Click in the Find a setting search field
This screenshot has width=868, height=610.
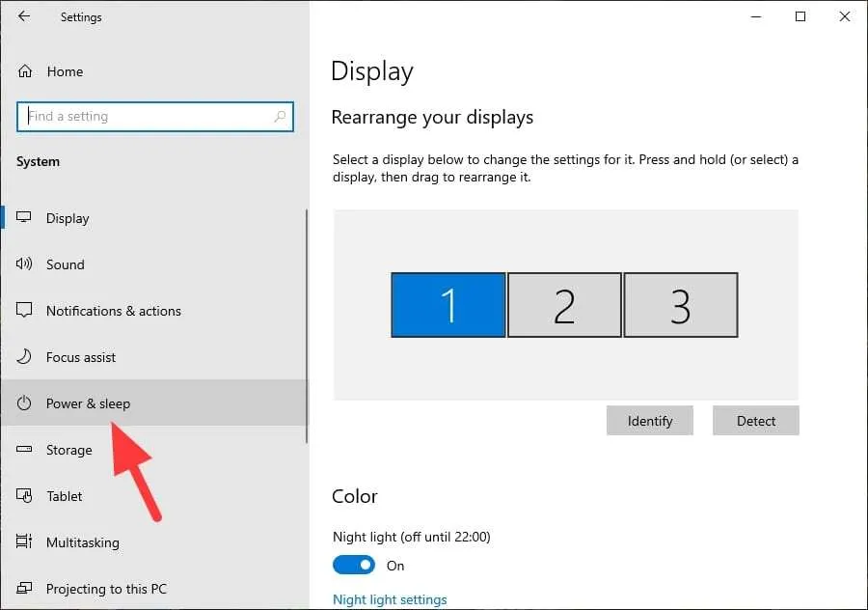[155, 117]
